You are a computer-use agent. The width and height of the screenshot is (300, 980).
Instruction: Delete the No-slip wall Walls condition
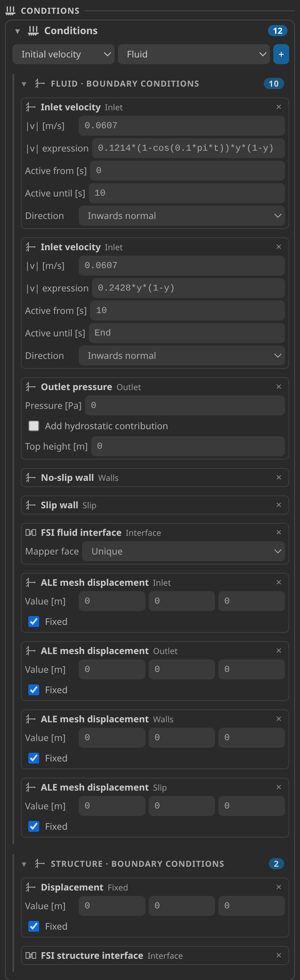(279, 478)
